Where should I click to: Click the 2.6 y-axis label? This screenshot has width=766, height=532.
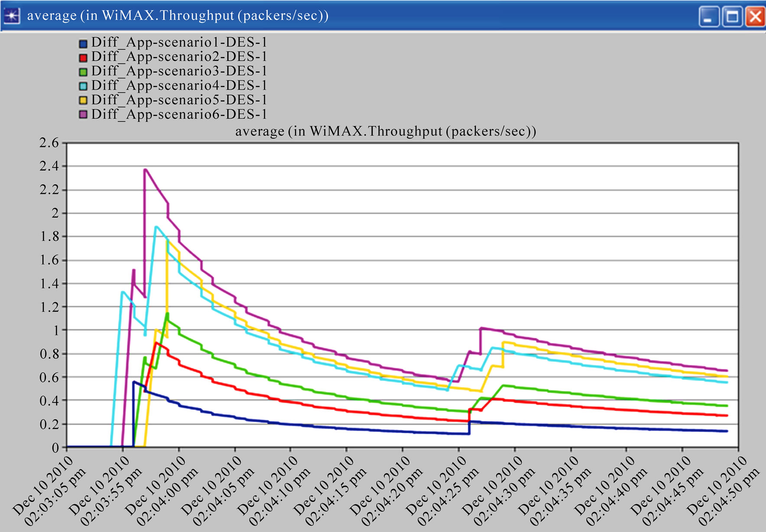[x=49, y=143]
